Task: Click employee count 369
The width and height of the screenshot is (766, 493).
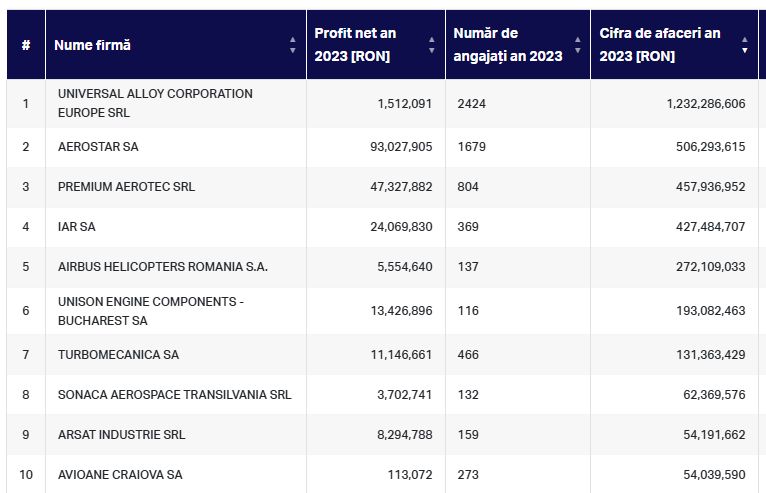Action: click(468, 227)
